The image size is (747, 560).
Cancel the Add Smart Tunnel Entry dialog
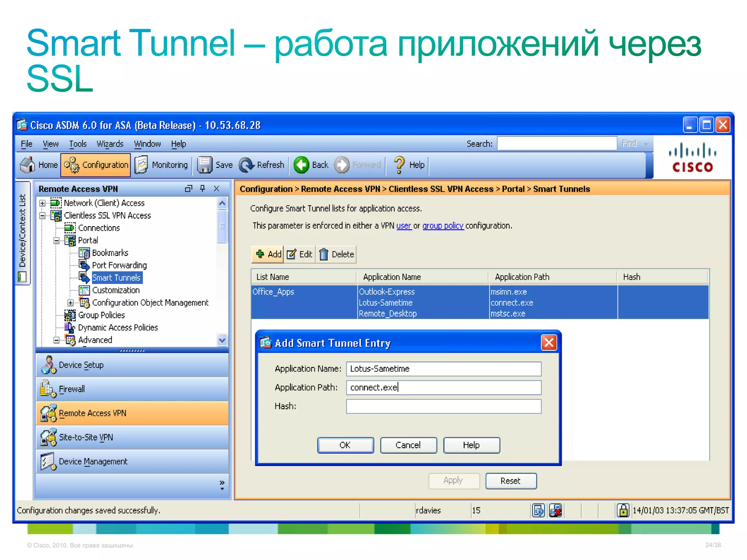pyautogui.click(x=408, y=445)
